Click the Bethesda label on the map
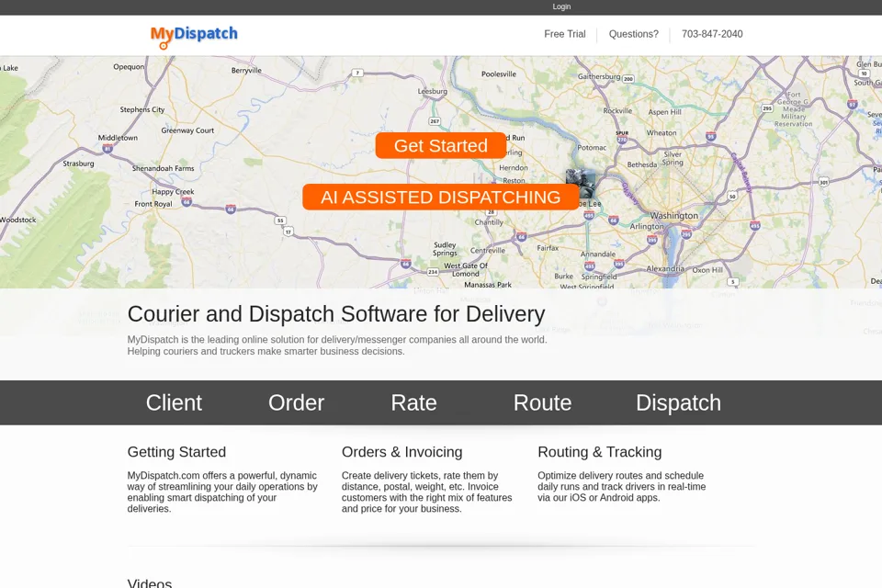Viewport: 882px width, 588px height. click(642, 164)
